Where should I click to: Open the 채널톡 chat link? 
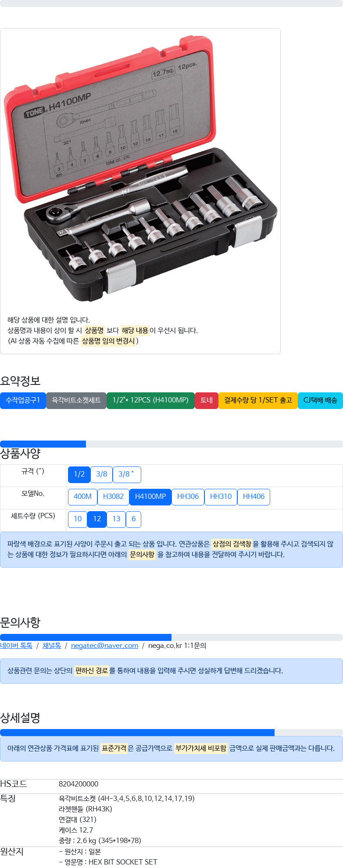52,646
